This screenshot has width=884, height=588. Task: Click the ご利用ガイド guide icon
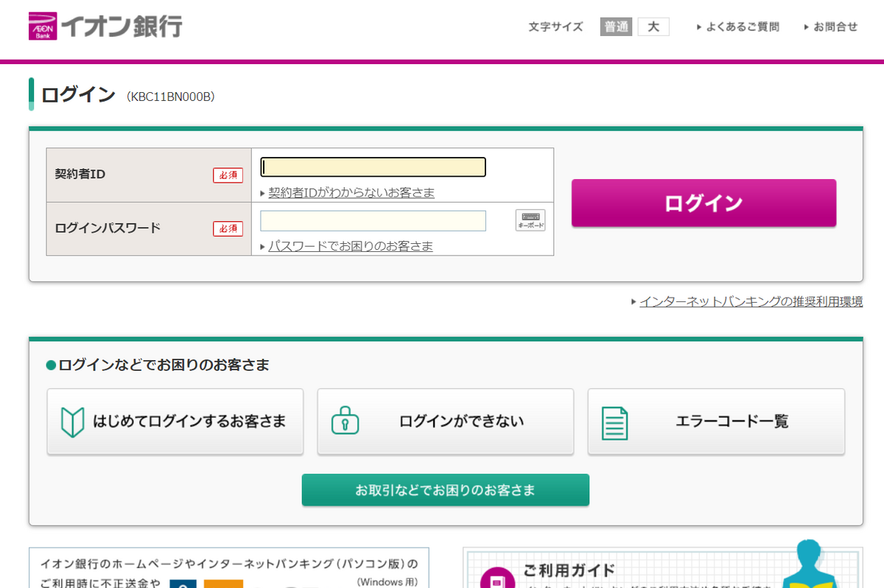(x=498, y=577)
